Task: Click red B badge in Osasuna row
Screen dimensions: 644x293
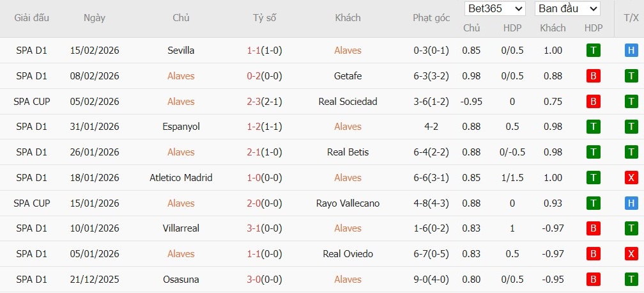Action: pos(594,280)
